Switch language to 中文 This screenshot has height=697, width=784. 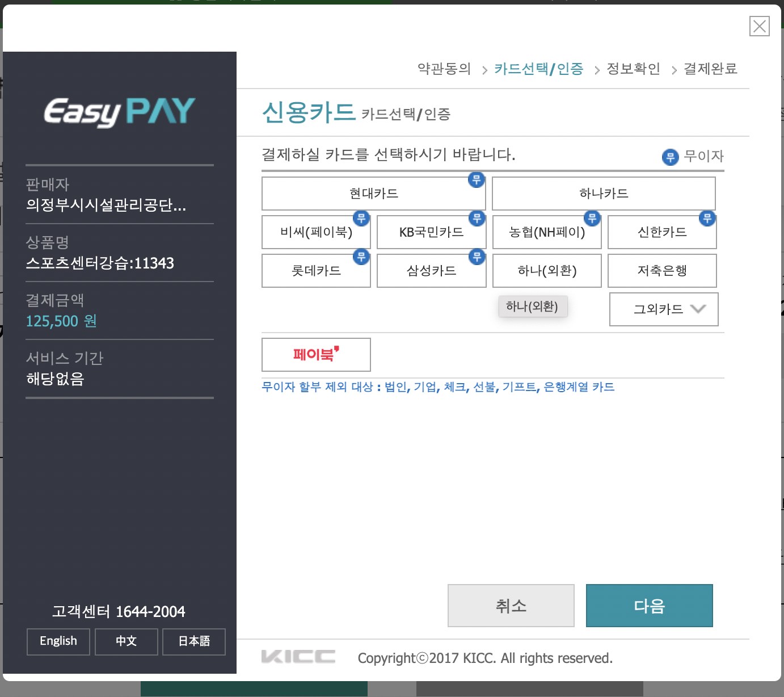coord(127,641)
